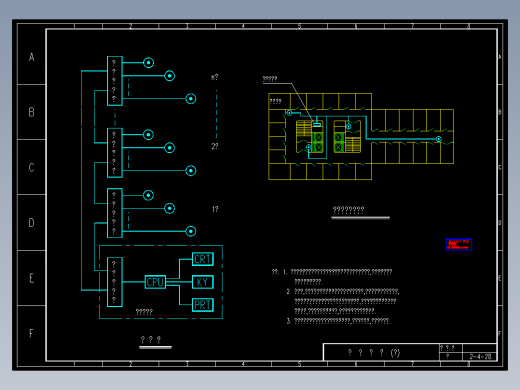Click row letter A on left border
This screenshot has width=520, height=390.
pyautogui.click(x=31, y=57)
